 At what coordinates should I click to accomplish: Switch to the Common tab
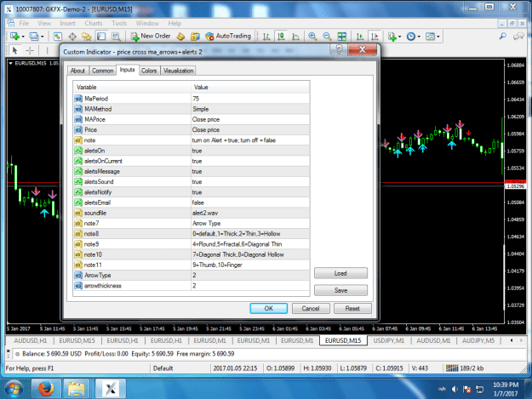pyautogui.click(x=102, y=71)
